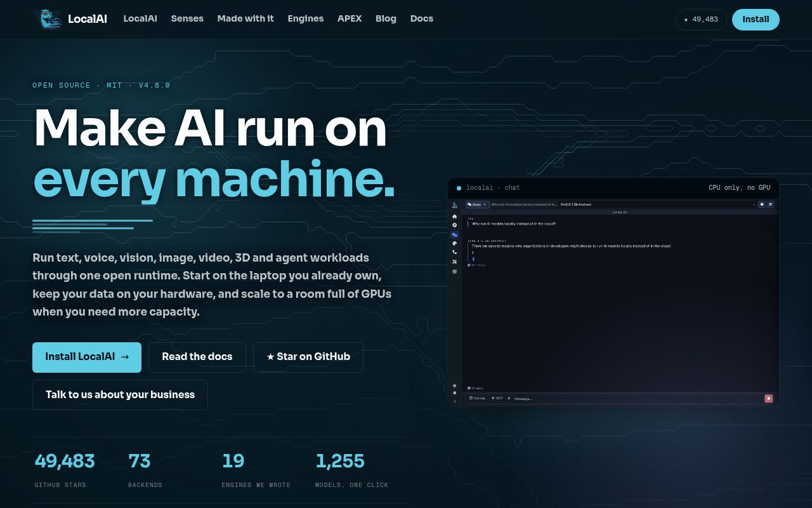Select the lfm2.5-1.2b-instruct model name
The image size is (812, 508).
(576, 204)
